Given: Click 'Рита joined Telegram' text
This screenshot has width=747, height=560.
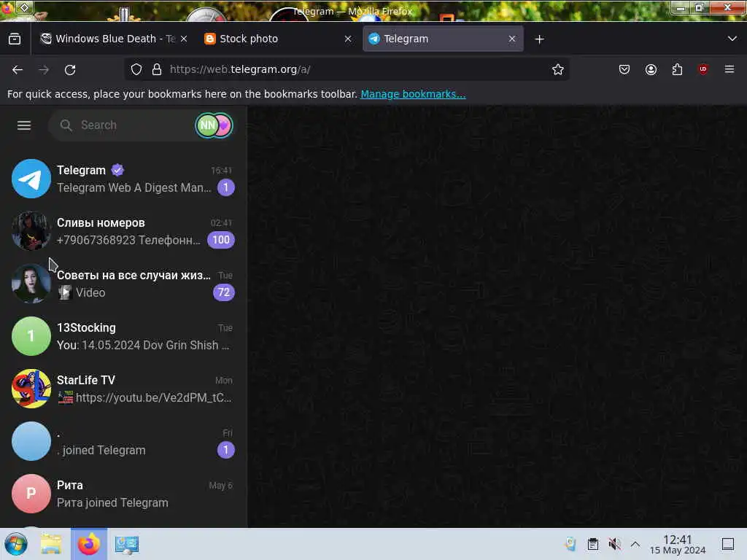Looking at the screenshot, I should pos(112,503).
